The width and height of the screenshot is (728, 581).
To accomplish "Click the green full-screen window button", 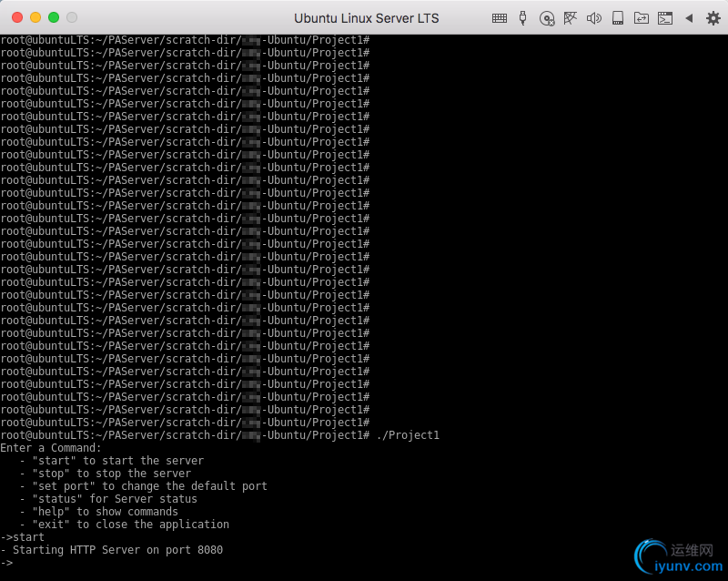I will pyautogui.click(x=54, y=17).
